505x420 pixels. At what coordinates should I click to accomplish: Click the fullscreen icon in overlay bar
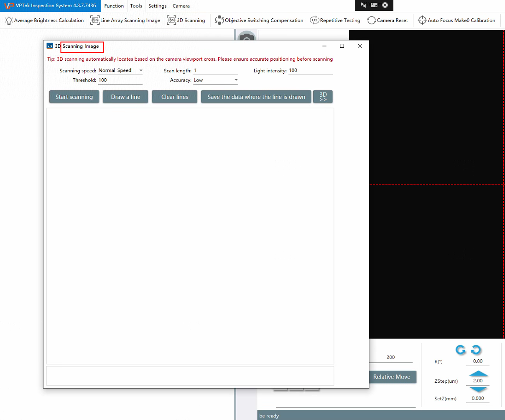coord(374,5)
